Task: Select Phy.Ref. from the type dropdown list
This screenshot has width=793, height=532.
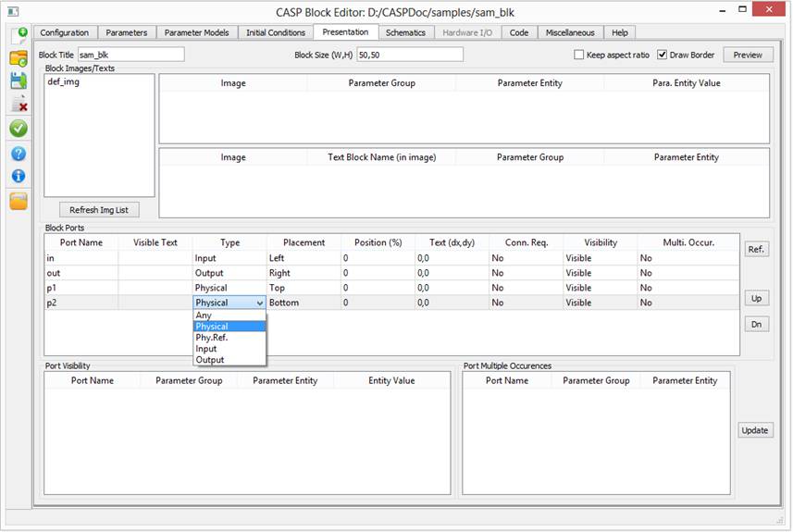Action: 212,338
